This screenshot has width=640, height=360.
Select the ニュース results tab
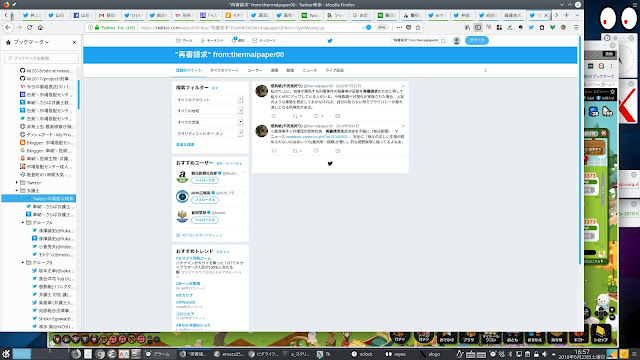coord(309,70)
